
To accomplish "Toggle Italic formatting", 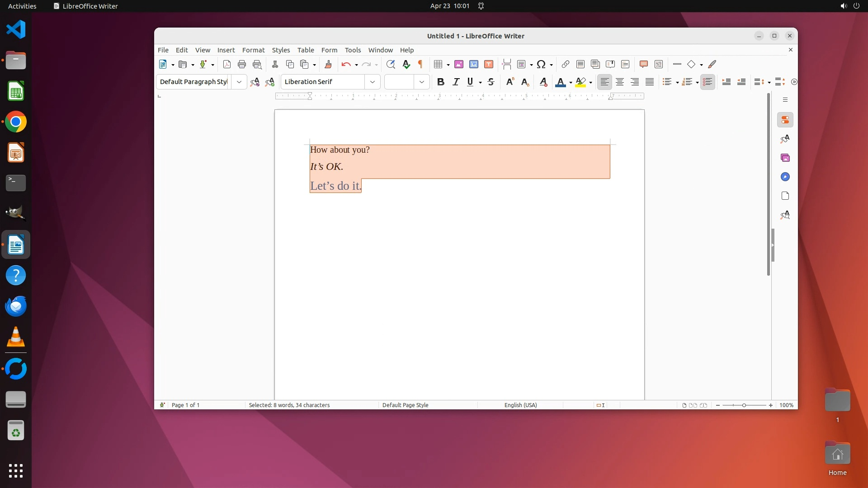I will tap(456, 82).
